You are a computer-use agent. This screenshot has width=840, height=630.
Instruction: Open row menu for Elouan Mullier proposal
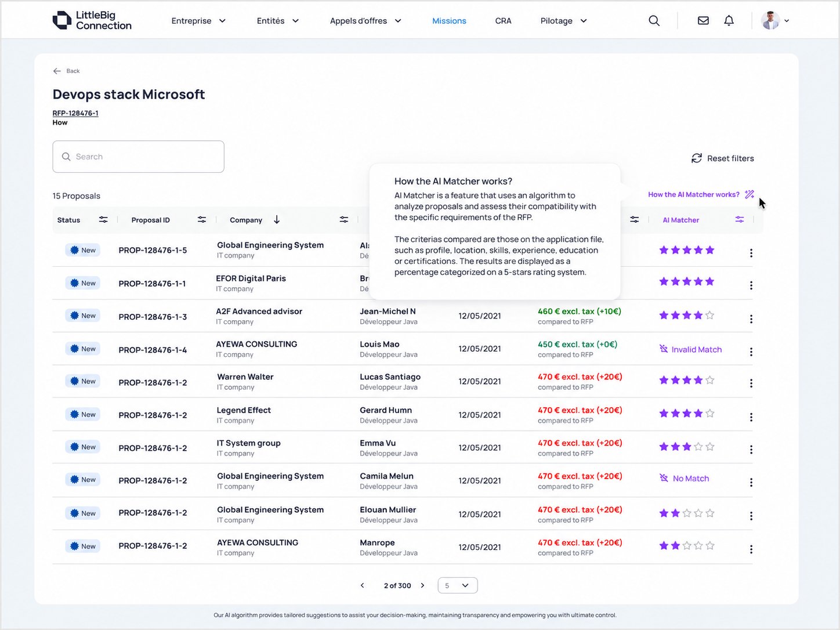tap(751, 516)
